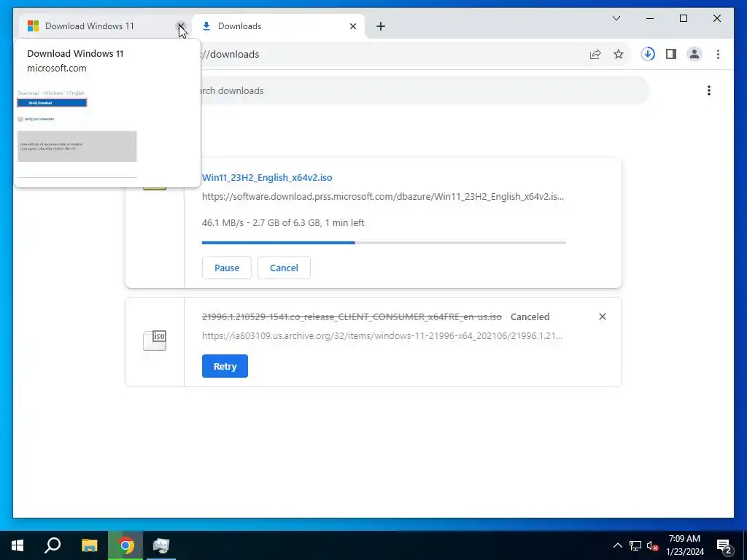Retry the canceled ISO download
747x560 pixels.
coord(225,366)
